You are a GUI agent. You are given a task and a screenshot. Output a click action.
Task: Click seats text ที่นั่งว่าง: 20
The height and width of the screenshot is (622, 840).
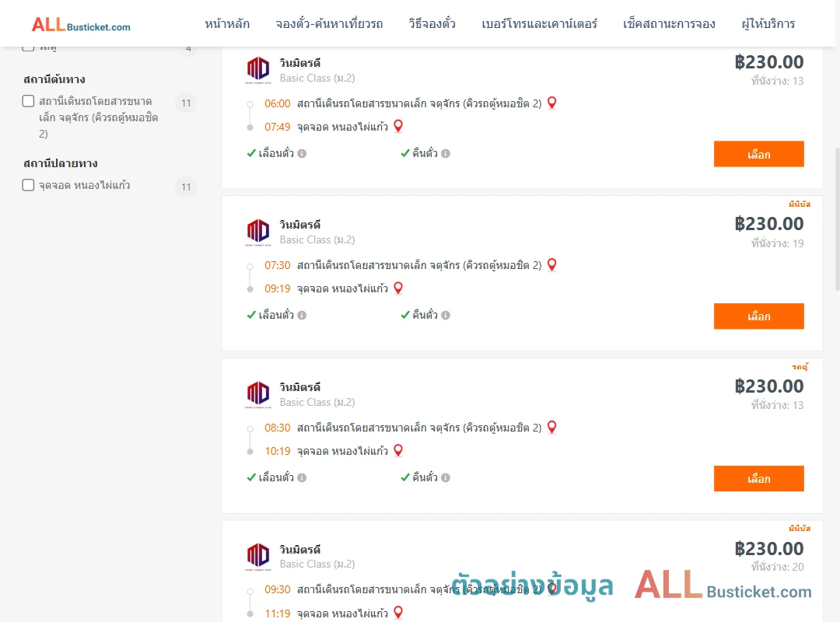[x=777, y=567]
